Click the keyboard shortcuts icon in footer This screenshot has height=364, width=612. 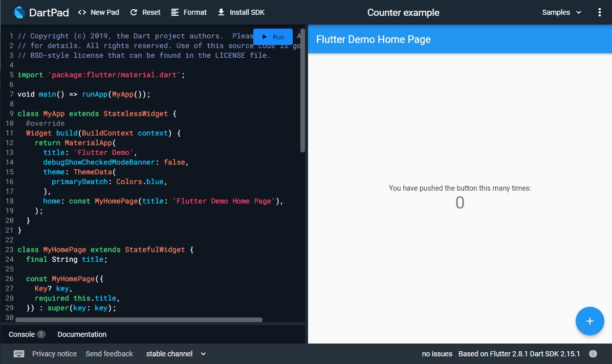click(19, 354)
